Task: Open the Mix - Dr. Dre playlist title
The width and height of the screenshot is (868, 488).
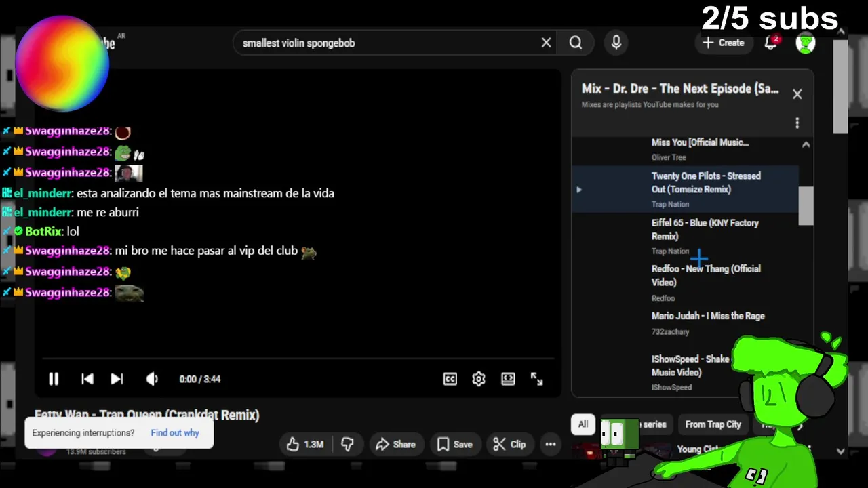Action: [x=680, y=89]
